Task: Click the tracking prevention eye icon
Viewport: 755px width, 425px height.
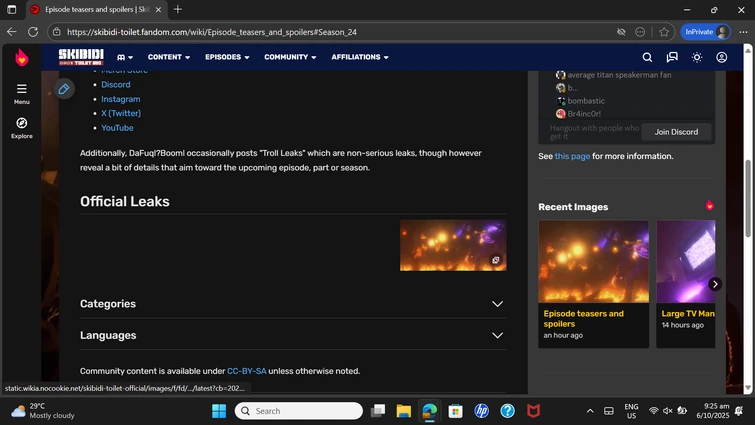Action: 621,32
